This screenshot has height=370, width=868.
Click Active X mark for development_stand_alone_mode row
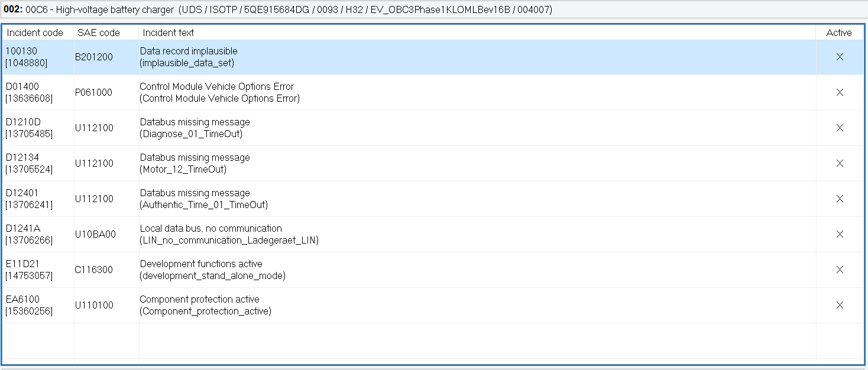coord(839,270)
